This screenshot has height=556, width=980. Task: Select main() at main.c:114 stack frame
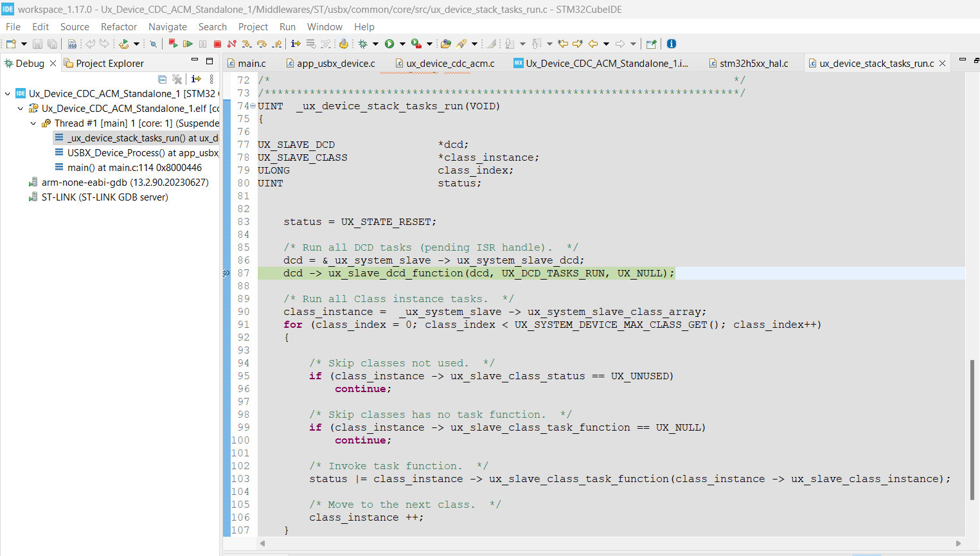pyautogui.click(x=134, y=168)
